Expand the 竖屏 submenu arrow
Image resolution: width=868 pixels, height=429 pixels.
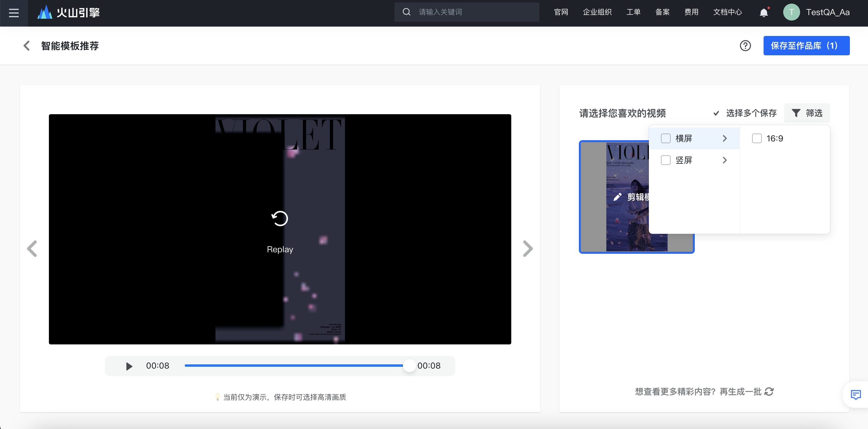[725, 160]
